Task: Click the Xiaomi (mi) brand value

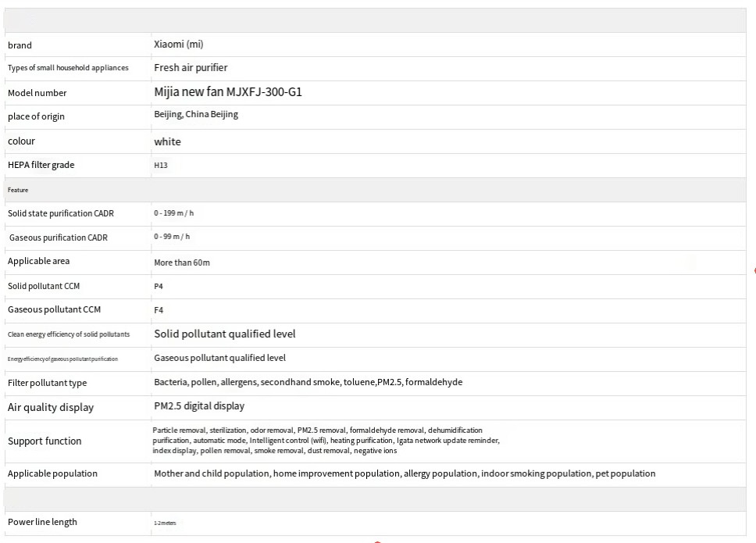Action: [x=178, y=45]
